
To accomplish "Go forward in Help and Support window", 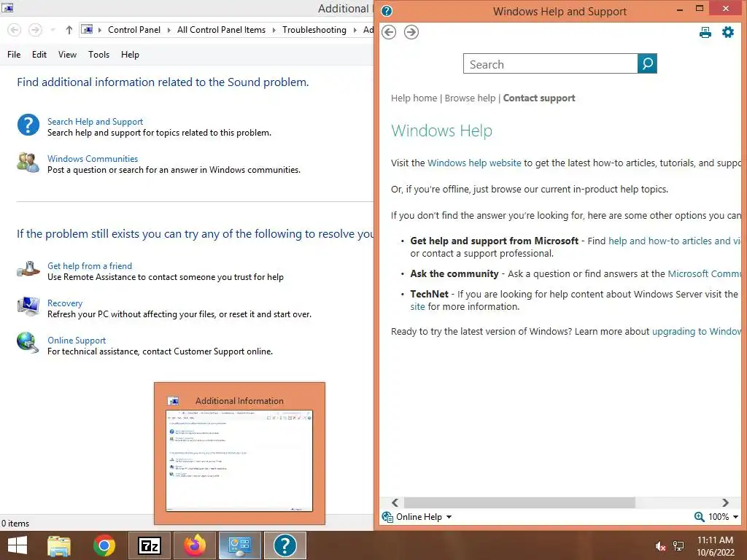I will pos(411,32).
